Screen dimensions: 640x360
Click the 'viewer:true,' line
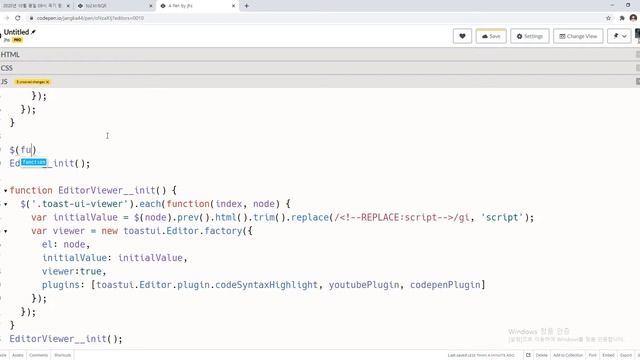click(x=74, y=271)
